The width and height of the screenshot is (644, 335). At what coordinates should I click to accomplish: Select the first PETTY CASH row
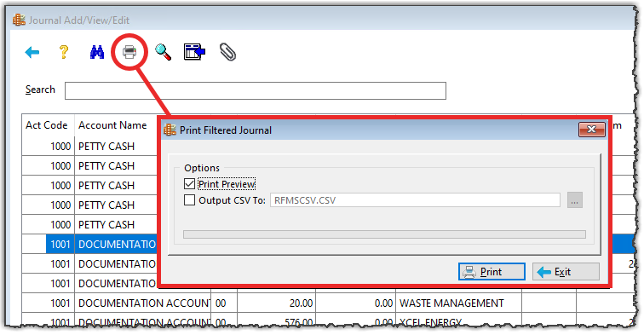click(x=89, y=147)
